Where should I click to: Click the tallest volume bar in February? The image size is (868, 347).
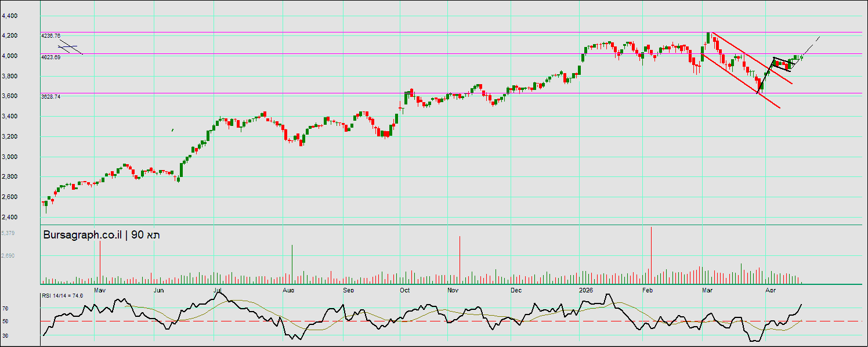click(x=651, y=255)
